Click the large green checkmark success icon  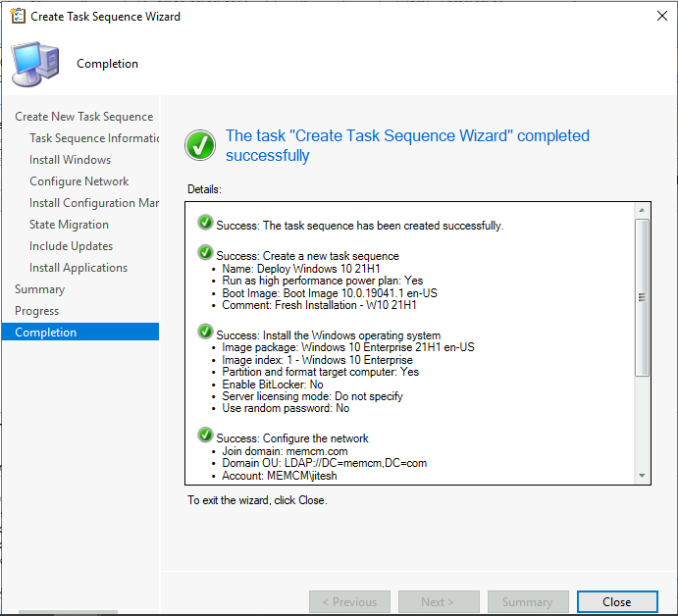click(x=200, y=145)
